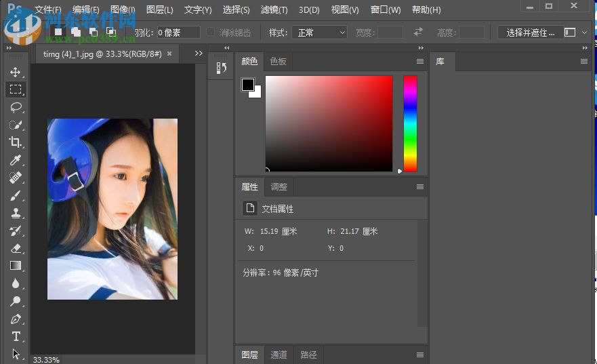Screen dimensions: 597x364
Task: Select the Dodge tool
Action: (15, 301)
